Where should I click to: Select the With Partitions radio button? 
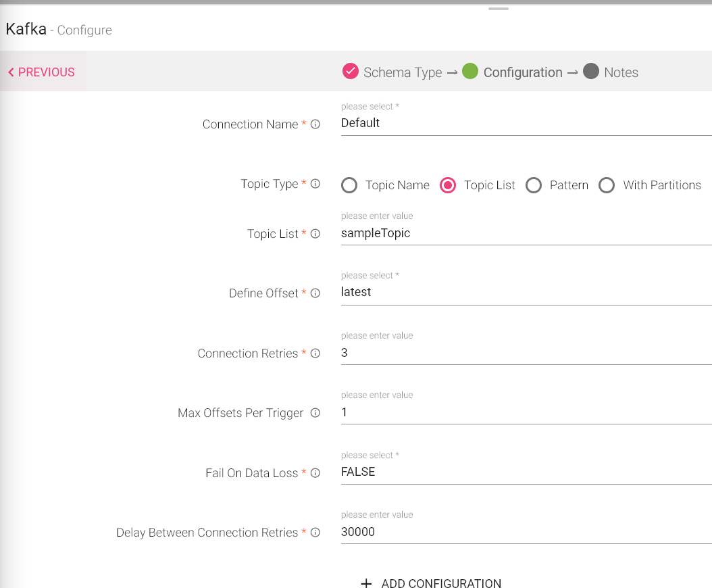[607, 185]
